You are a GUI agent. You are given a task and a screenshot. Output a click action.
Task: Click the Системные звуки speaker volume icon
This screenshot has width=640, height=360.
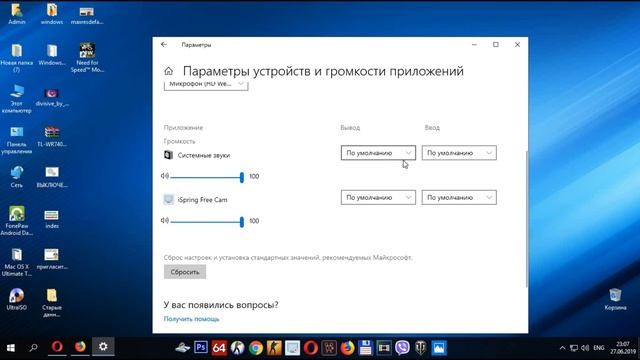(164, 176)
